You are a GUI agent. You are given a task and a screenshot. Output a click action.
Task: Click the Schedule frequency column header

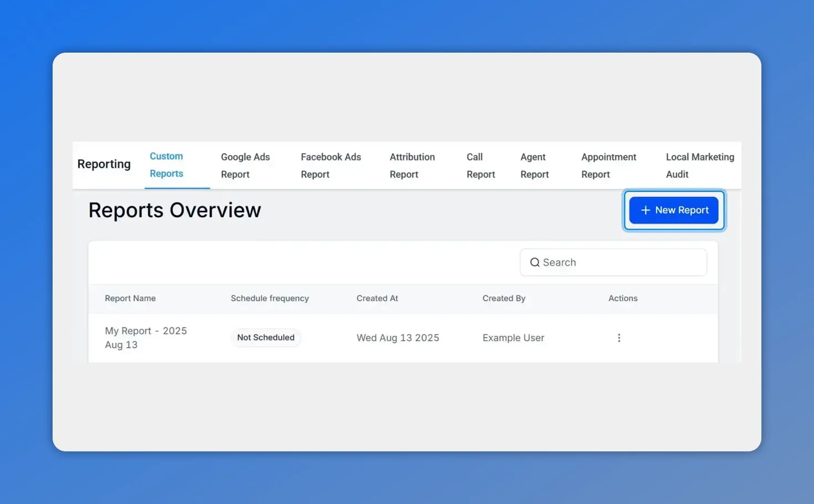pos(270,298)
